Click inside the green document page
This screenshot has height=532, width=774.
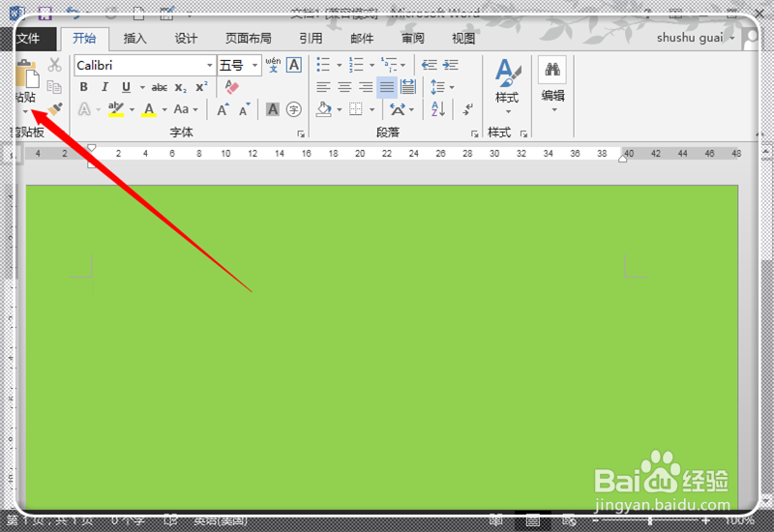pos(381,347)
